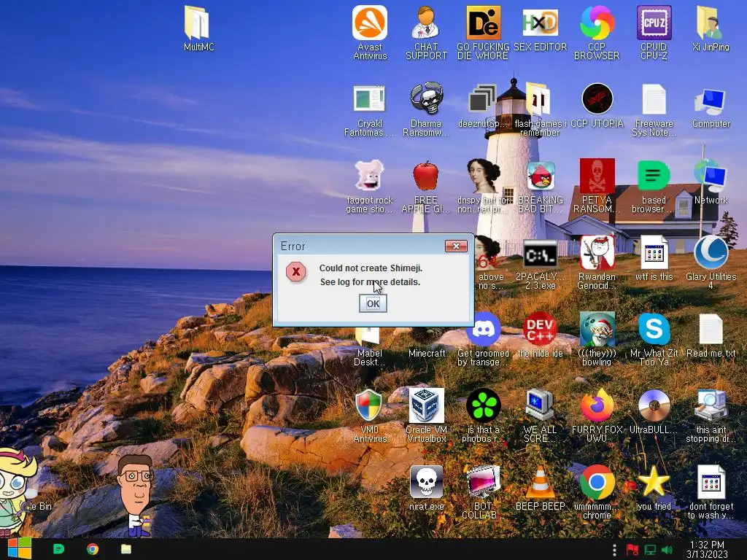Open the Computer desktop icon
Viewport: 747px width, 560px height.
coord(711,101)
